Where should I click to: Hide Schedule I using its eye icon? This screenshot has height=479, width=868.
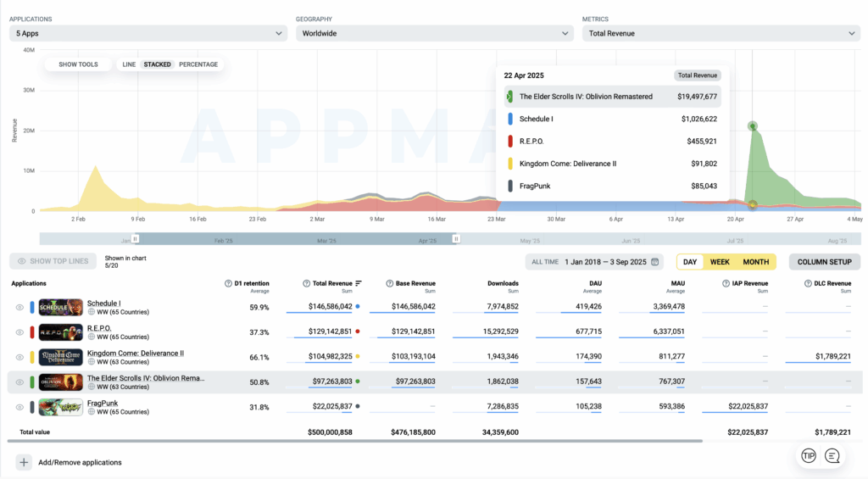(19, 308)
